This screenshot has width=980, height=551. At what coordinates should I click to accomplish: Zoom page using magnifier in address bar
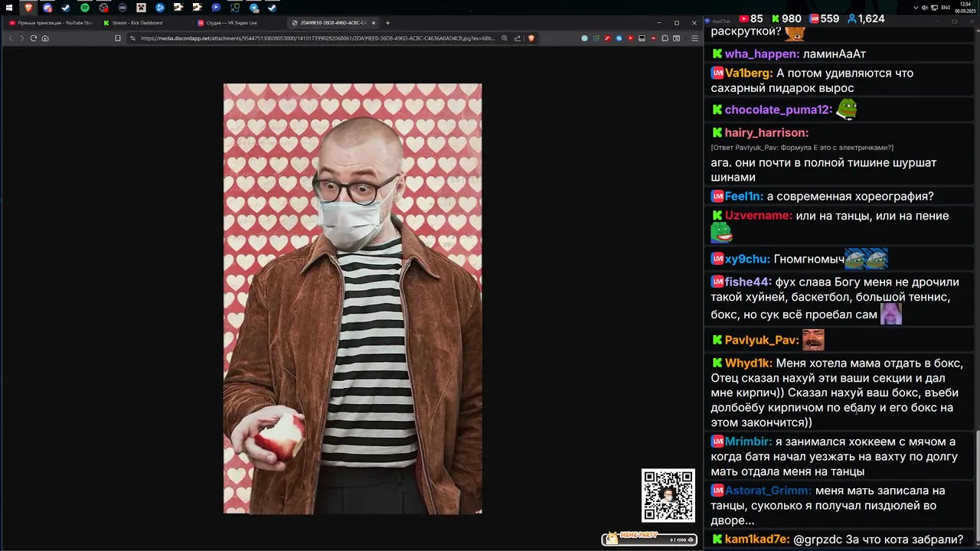click(x=504, y=38)
